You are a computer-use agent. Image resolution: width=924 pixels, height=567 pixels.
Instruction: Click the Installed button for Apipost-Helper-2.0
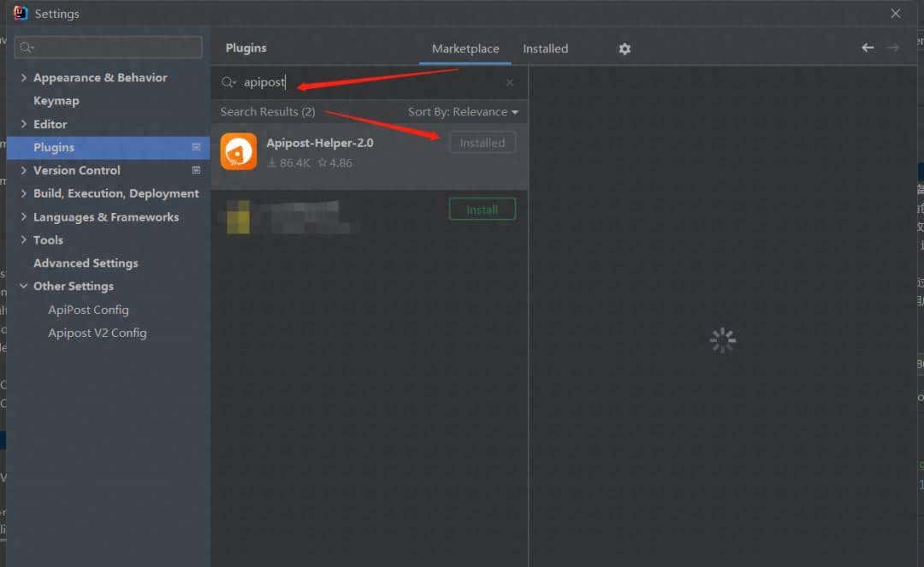(482, 143)
